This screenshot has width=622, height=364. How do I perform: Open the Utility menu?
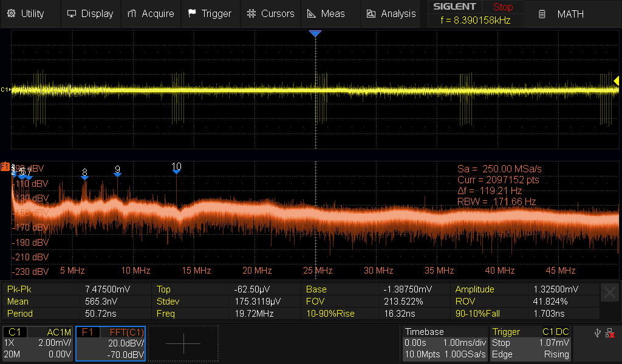pyautogui.click(x=27, y=13)
